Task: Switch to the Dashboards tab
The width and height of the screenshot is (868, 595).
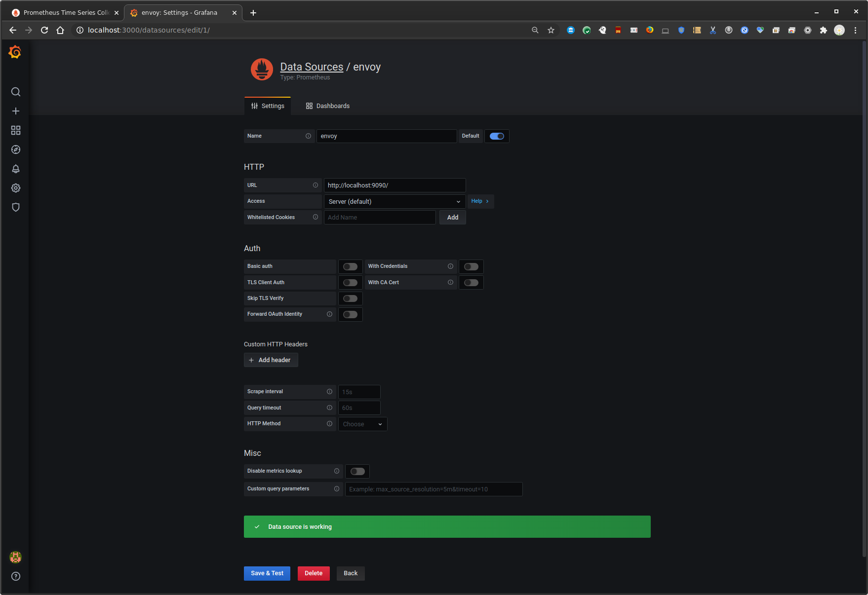Action: (x=328, y=106)
